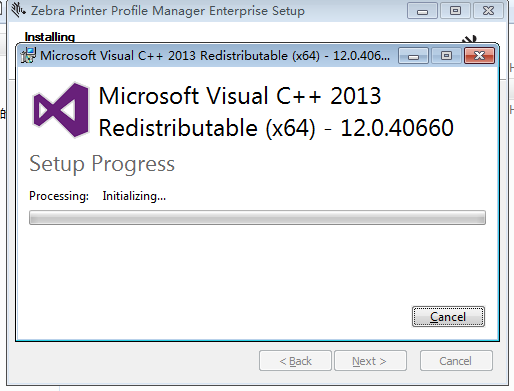Click the Zebra icon in the outer title bar
Image resolution: width=514 pixels, height=391 pixels.
[x=18, y=10]
